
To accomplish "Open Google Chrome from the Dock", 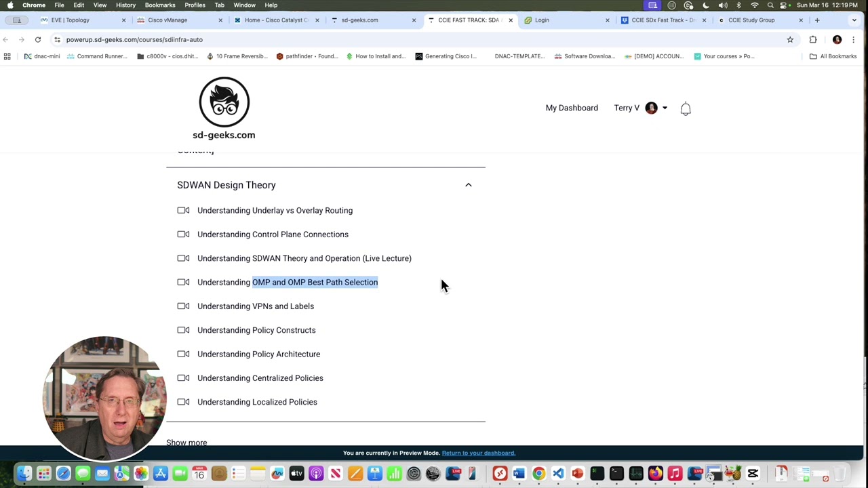I will point(538,473).
